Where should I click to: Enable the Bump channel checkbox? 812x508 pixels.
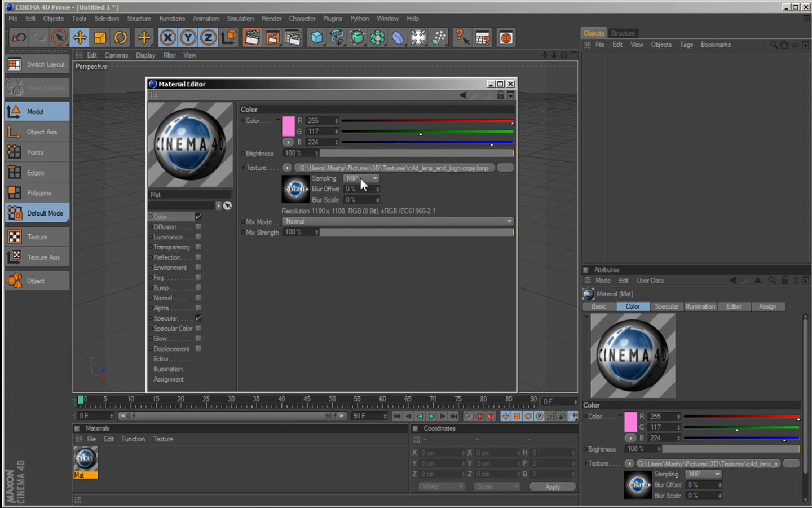click(198, 288)
